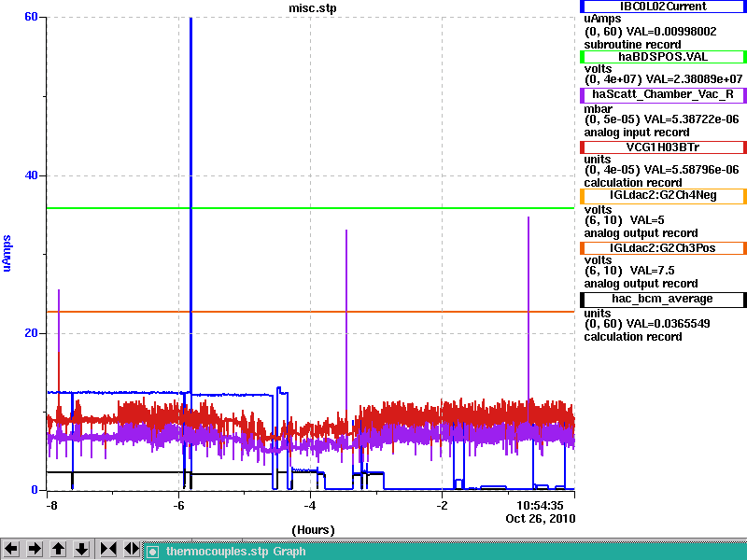Screen dimensions: 747x560
Task: Click the icon on the thermocouples.stp Graph tab
Action: pyautogui.click(x=152, y=552)
